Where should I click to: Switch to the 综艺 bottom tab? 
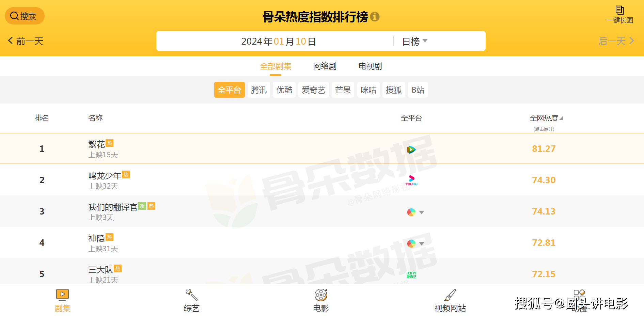191,301
